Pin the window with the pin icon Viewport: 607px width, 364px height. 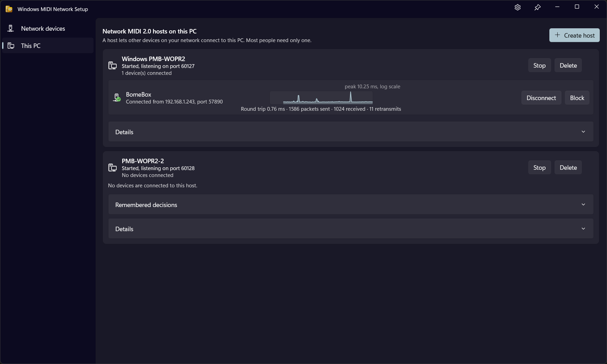[537, 7]
